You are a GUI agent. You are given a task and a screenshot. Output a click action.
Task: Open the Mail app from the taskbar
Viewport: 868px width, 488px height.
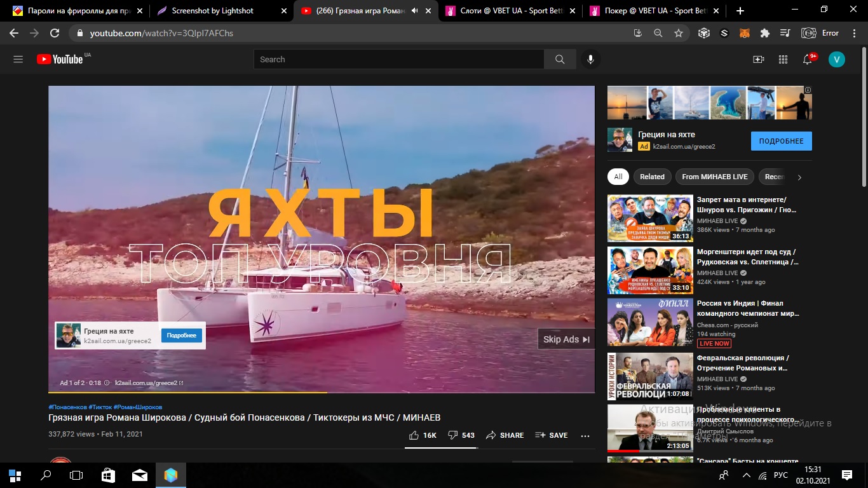[139, 475]
